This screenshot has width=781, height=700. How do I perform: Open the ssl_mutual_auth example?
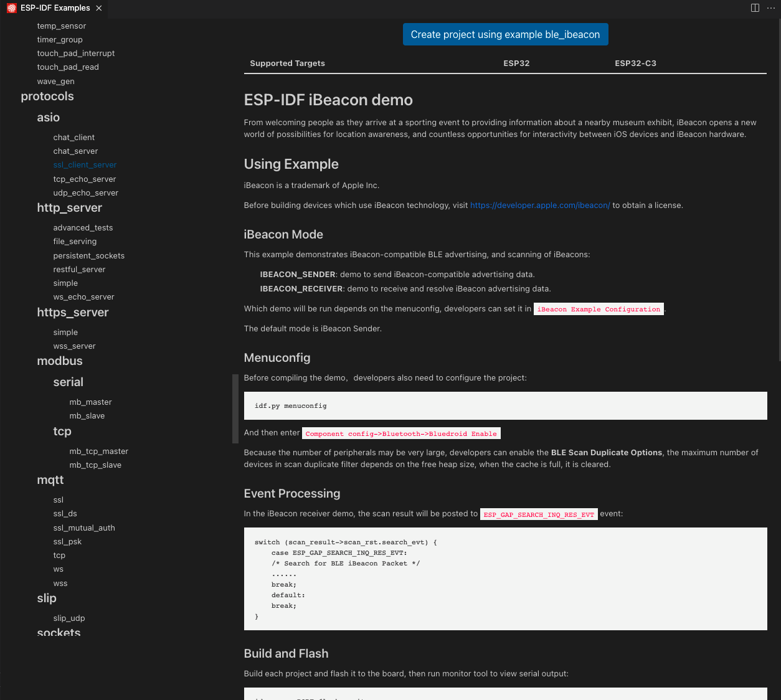[x=84, y=527]
